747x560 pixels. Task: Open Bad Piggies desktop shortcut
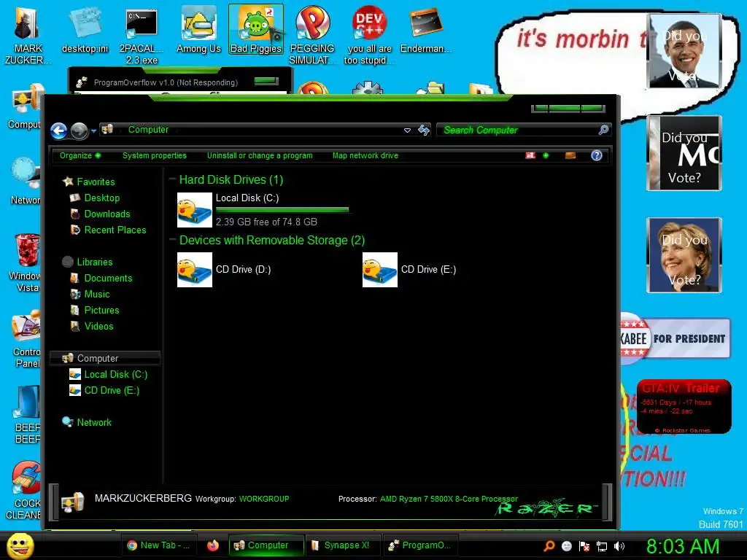pyautogui.click(x=256, y=30)
